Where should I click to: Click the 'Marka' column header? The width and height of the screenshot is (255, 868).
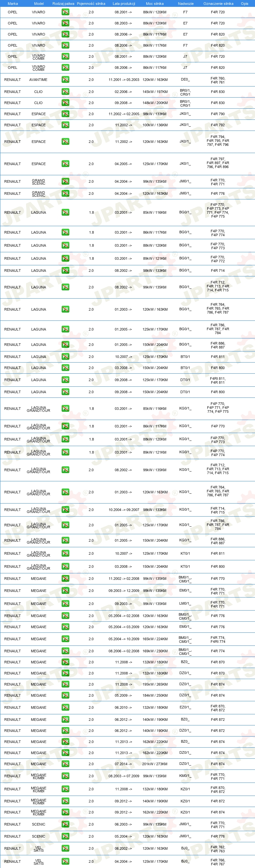12,4
